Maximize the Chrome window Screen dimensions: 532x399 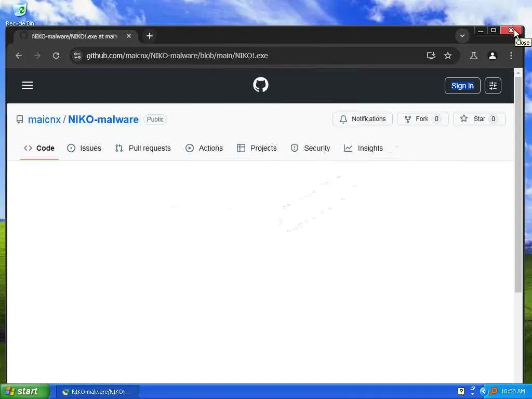(x=494, y=31)
